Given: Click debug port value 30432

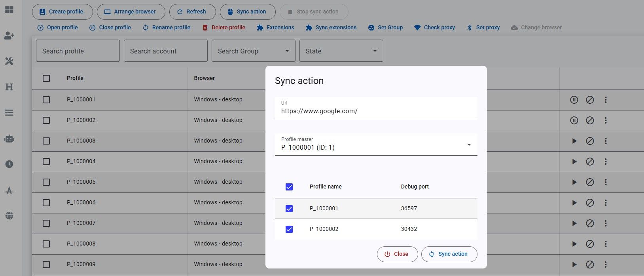Looking at the screenshot, I should coord(409,229).
